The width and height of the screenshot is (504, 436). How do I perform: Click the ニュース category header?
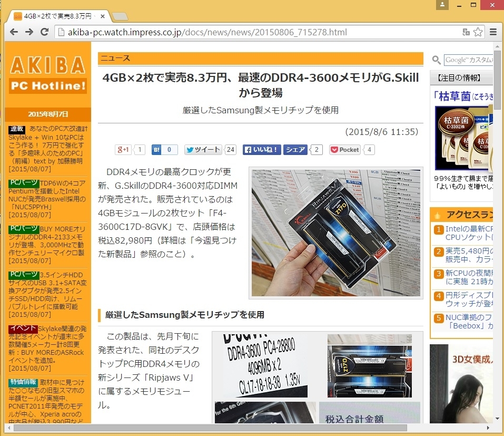click(x=260, y=59)
